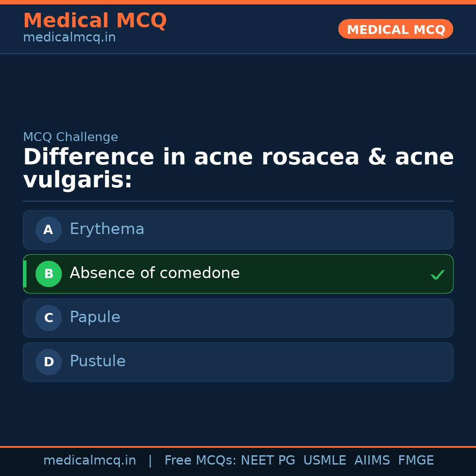Open the medicalmcq.in link below the header title
The width and height of the screenshot is (476, 476).
(69, 37)
